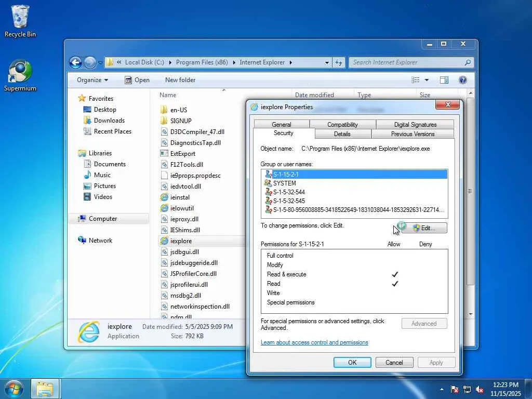This screenshot has height=399, width=532.
Task: Switch to the Digital Signatures tab
Action: tap(415, 125)
